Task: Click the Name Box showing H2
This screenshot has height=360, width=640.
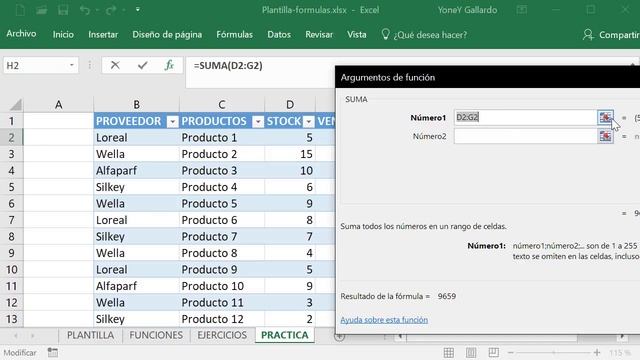Action: click(x=35, y=65)
